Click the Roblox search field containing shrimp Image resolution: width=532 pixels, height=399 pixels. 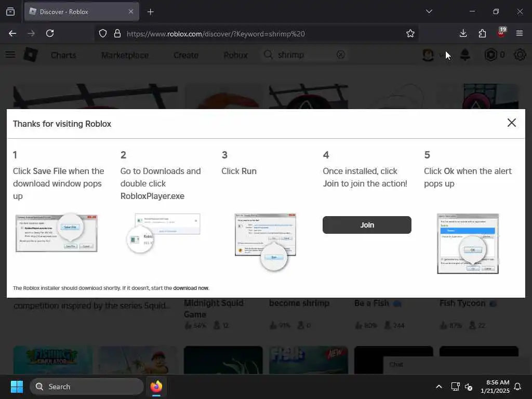coord(305,55)
